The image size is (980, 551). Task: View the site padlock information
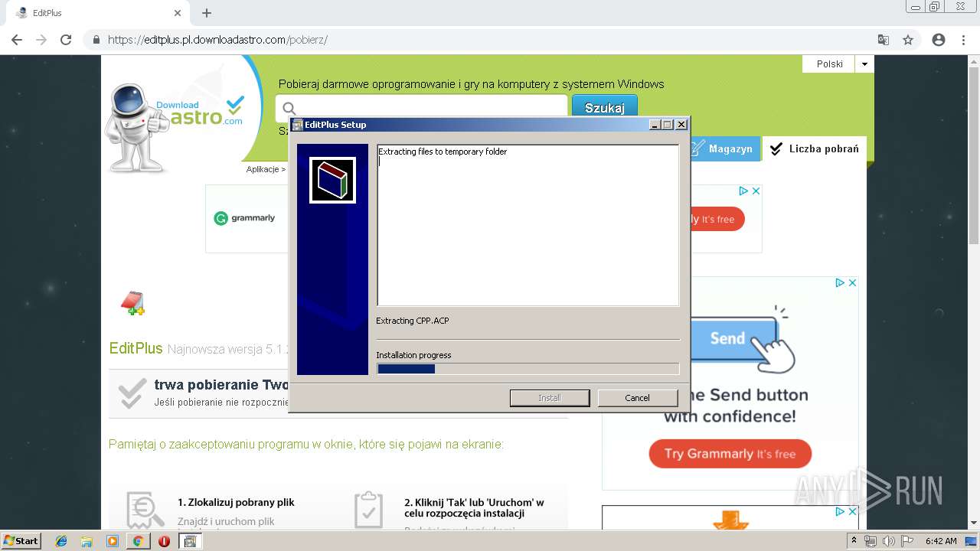96,40
